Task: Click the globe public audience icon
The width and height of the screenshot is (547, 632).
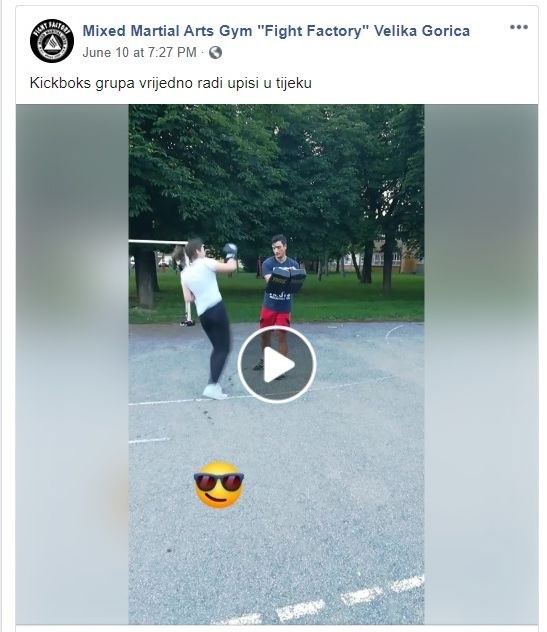Action: pyautogui.click(x=216, y=52)
